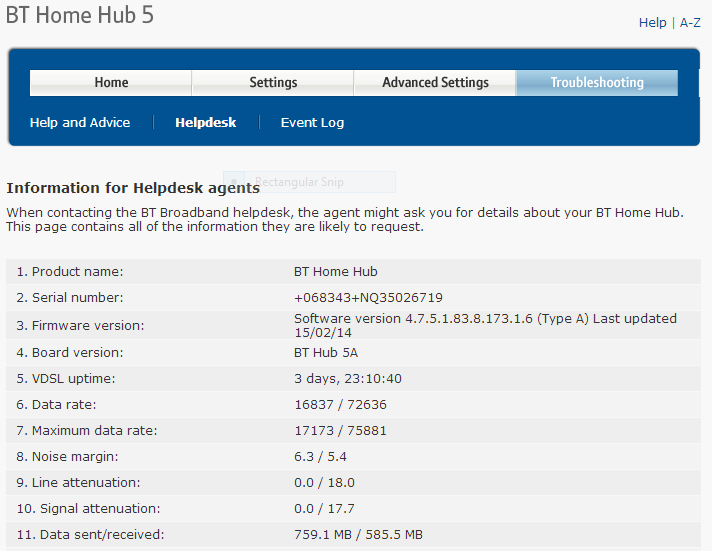Image resolution: width=712 pixels, height=551 pixels.
Task: Click the BT Home Hub 5 title
Action: click(80, 15)
